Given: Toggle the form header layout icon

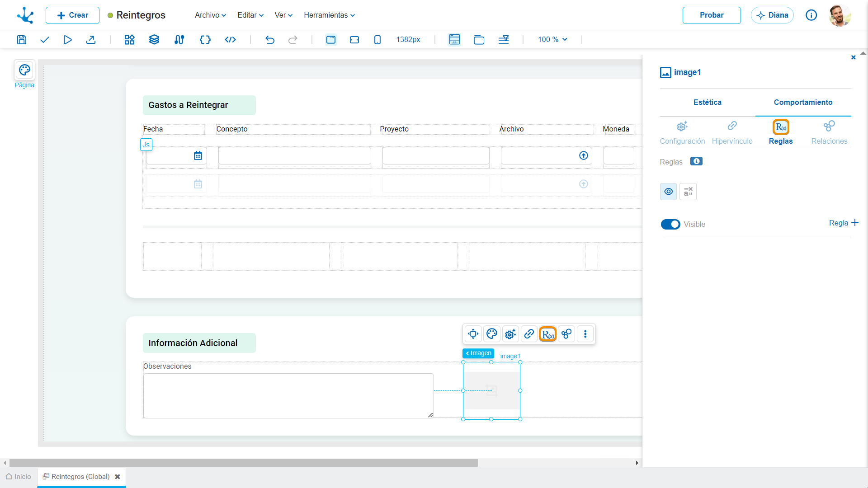Looking at the screenshot, I should (454, 40).
